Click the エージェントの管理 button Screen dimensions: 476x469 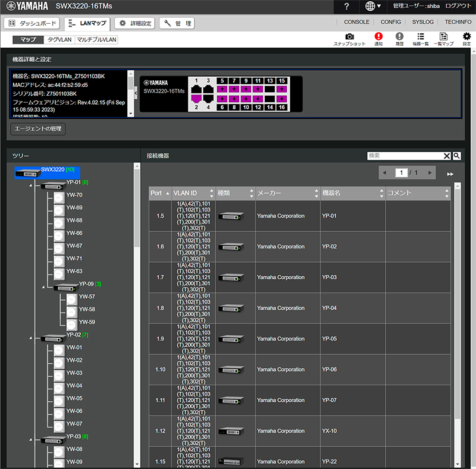38,129
